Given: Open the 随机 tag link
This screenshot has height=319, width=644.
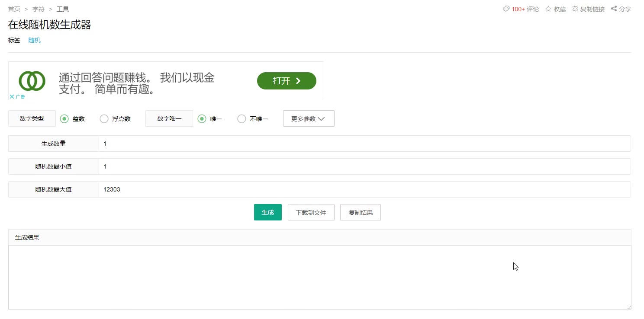Looking at the screenshot, I should point(35,40).
